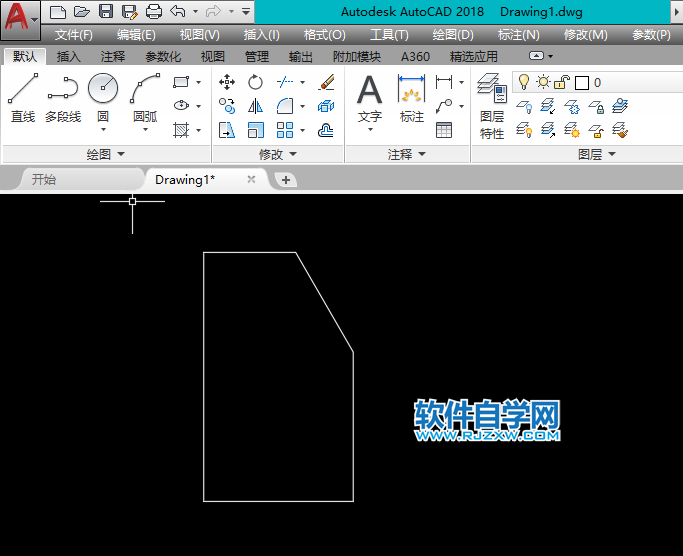Click the Save As icon
This screenshot has height=556, width=683.
click(130, 12)
